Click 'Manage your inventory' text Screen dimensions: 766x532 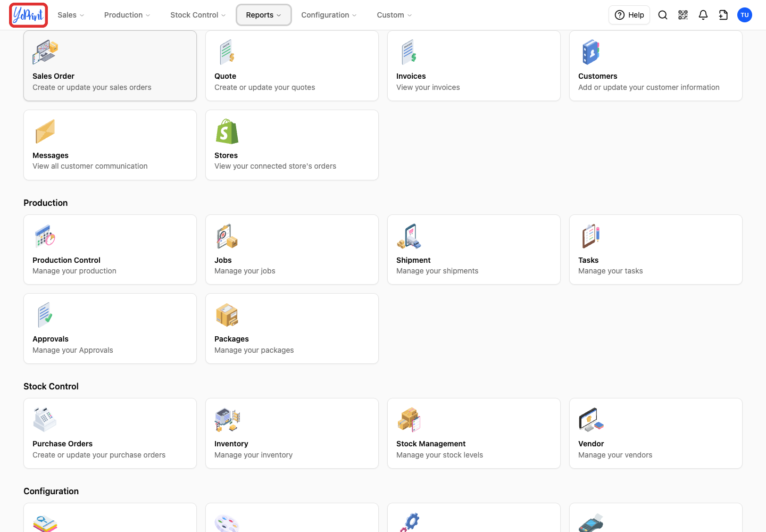coord(253,455)
